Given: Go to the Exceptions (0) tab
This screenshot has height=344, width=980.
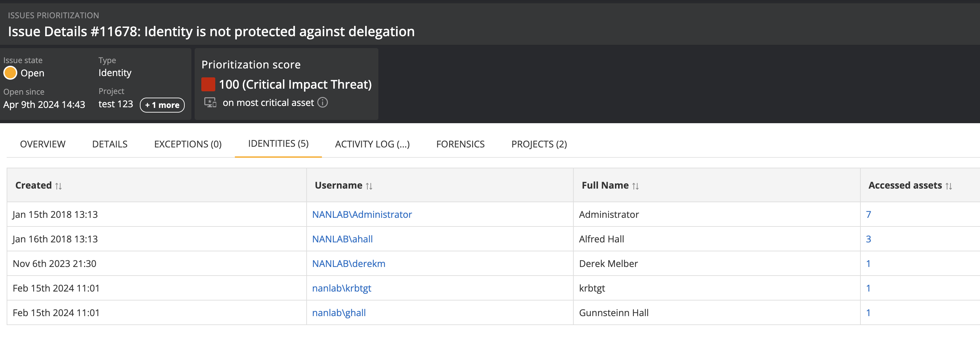Looking at the screenshot, I should tap(188, 144).
